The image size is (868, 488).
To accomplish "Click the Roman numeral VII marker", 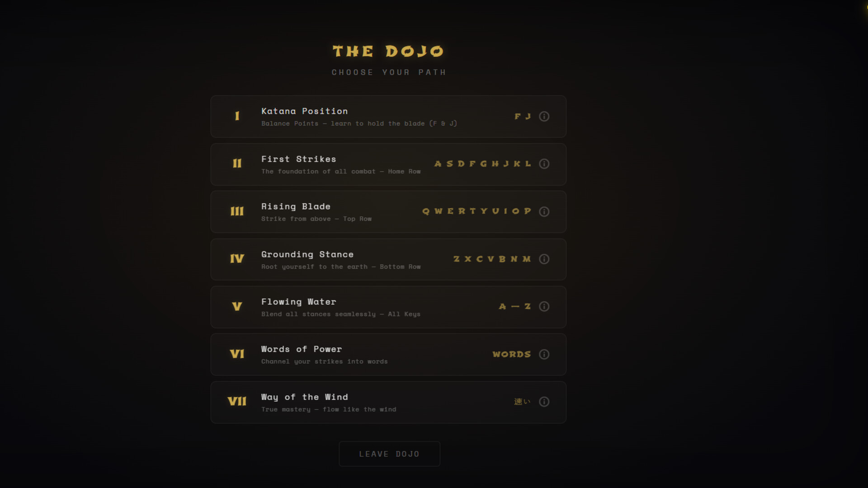I will 237,401.
